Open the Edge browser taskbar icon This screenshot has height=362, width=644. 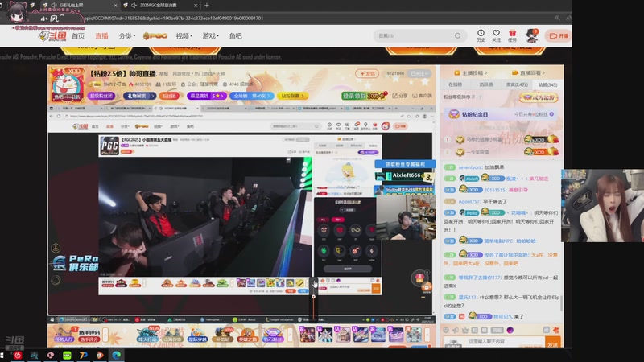tap(116, 355)
